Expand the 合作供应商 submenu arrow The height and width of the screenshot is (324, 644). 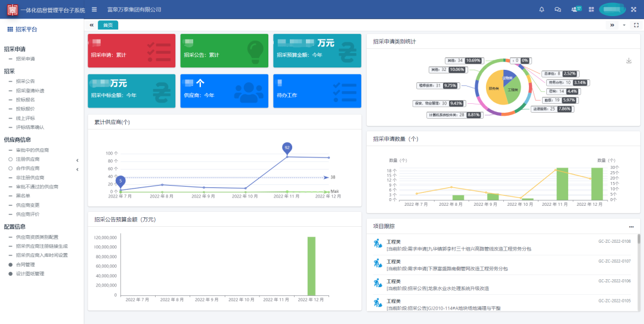click(77, 169)
